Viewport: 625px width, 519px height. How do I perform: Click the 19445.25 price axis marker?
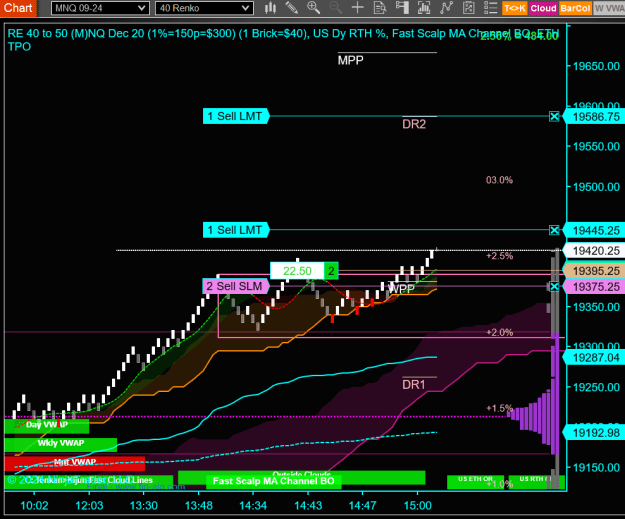(595, 230)
